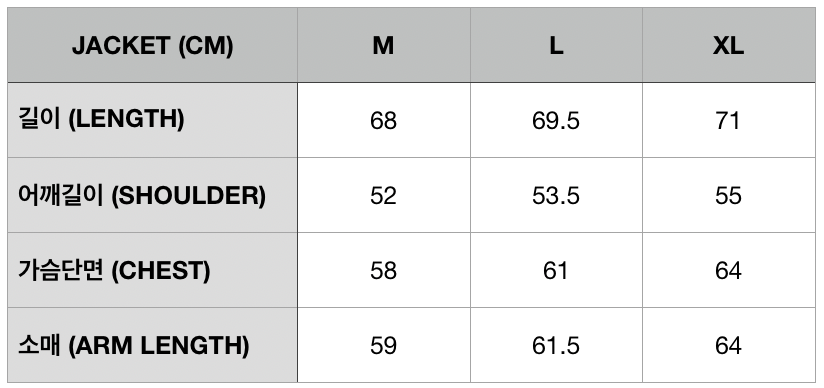Select the XL length value 71
Screen dimensions: 824x388
coord(728,120)
